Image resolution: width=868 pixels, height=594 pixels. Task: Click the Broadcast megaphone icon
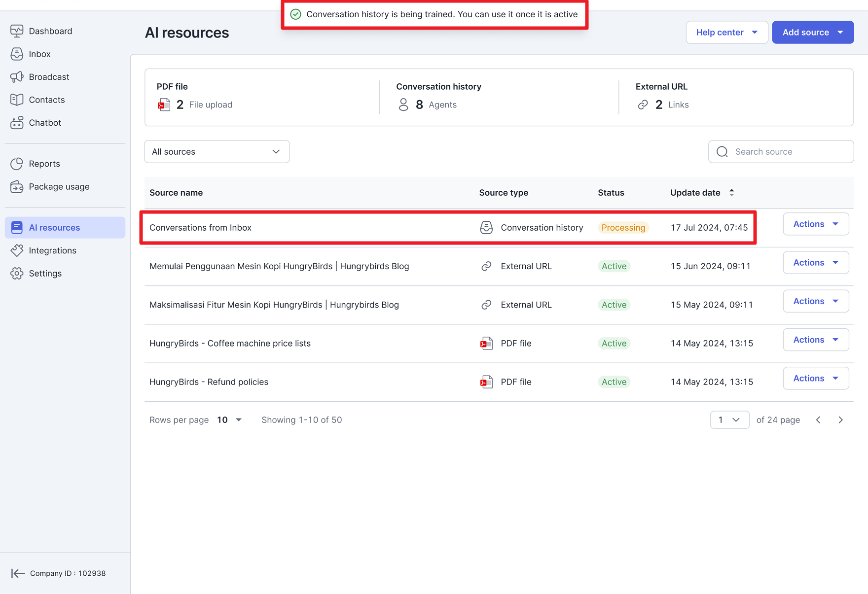(x=17, y=77)
